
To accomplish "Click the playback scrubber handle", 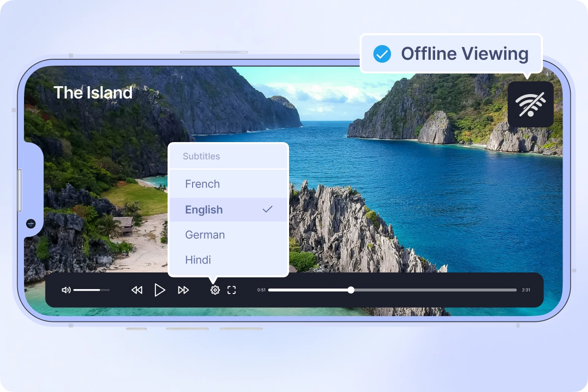I will (351, 290).
